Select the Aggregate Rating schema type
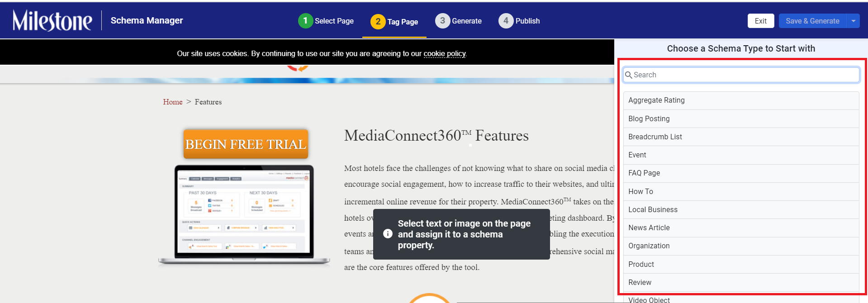Image resolution: width=868 pixels, height=303 pixels. [741, 100]
